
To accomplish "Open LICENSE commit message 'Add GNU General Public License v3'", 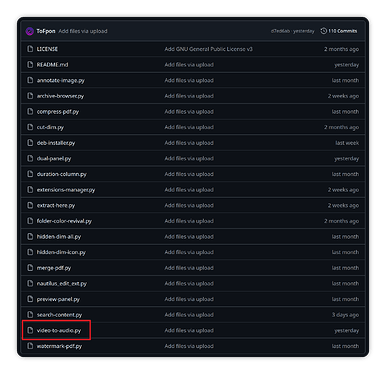I will point(208,49).
